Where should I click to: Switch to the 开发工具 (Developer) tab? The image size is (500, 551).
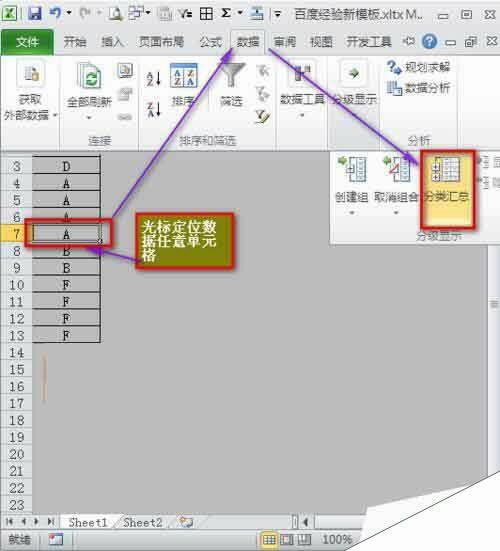click(x=369, y=42)
